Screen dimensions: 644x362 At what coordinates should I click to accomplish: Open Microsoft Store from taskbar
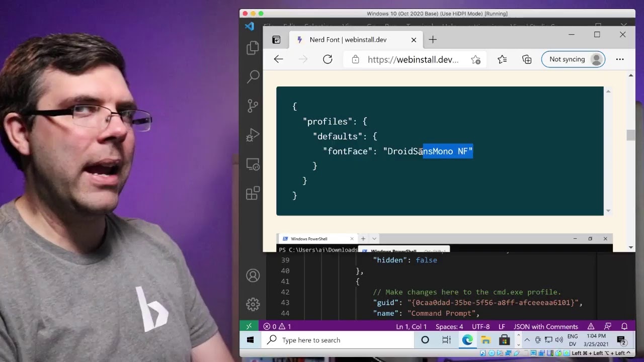505,340
